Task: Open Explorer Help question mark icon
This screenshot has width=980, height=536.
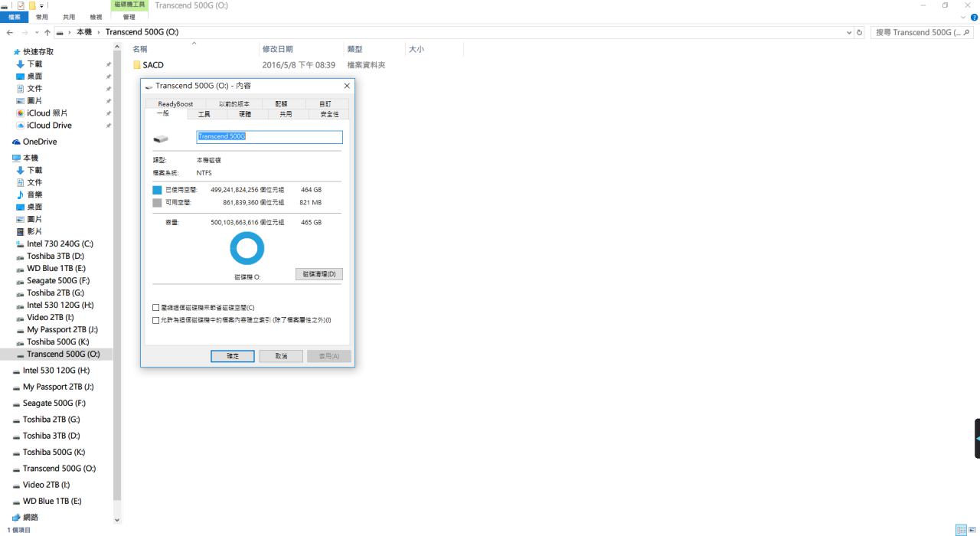Action: [x=974, y=17]
